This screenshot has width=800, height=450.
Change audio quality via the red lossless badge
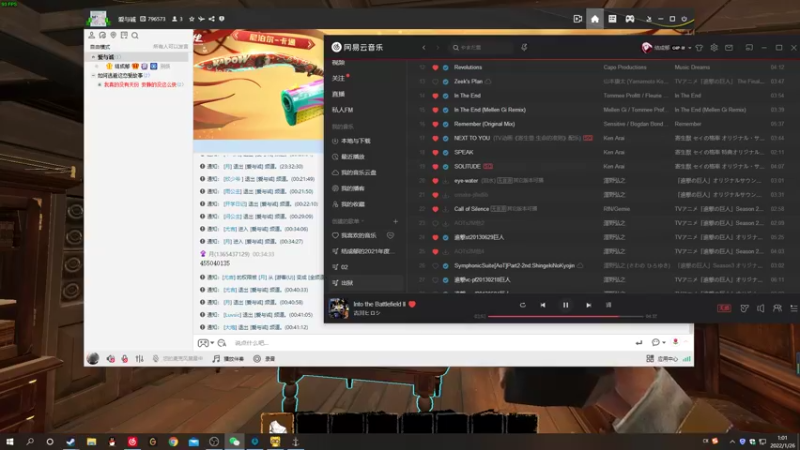click(x=724, y=308)
